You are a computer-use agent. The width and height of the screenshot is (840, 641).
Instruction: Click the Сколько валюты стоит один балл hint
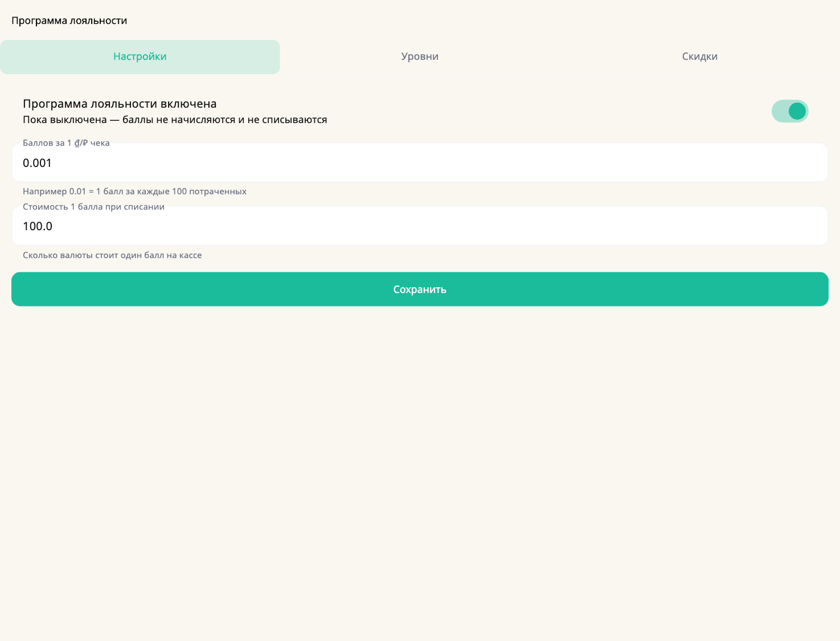112,255
